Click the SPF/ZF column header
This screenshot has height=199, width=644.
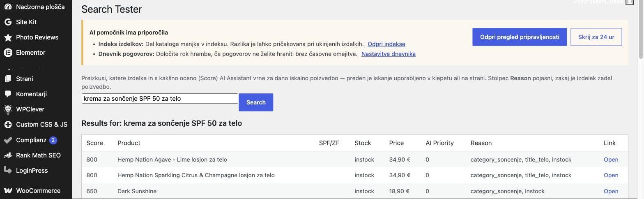[x=329, y=143]
